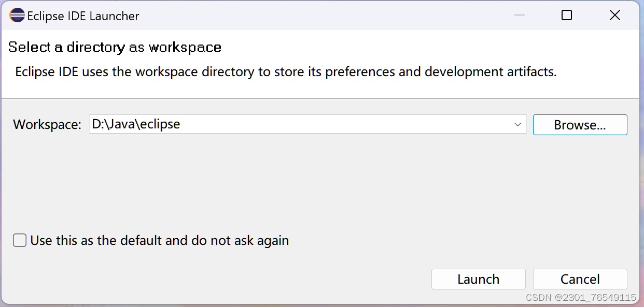This screenshot has height=307, width=644.
Task: Click the combo box chevron next to workspace path
Action: 517,124
